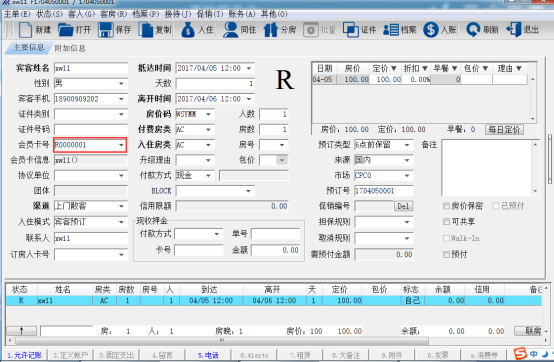Open the 1.允许记账 bottom tab
554x362 pixels.
pyautogui.click(x=24, y=355)
